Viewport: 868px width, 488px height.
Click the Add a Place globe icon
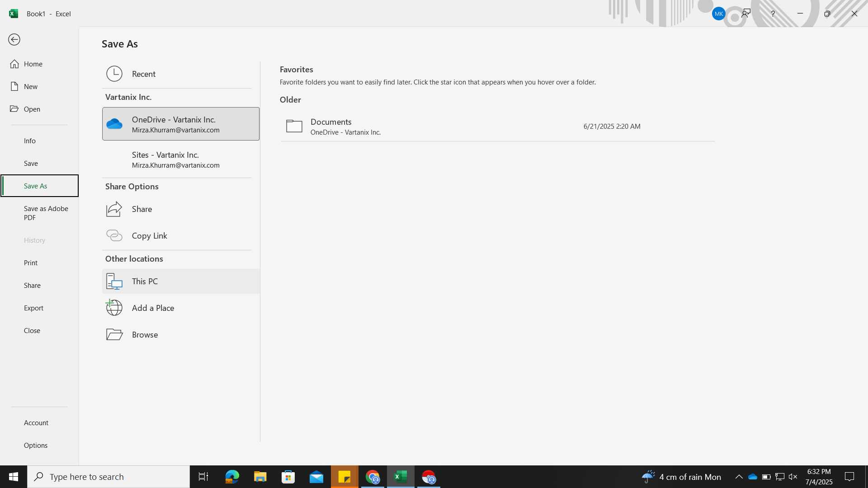point(114,308)
